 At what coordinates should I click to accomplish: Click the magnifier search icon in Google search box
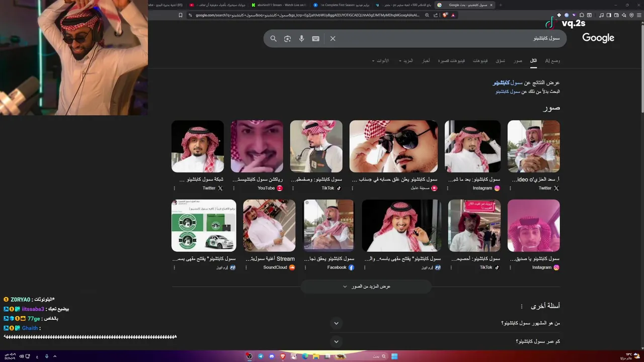(x=273, y=39)
